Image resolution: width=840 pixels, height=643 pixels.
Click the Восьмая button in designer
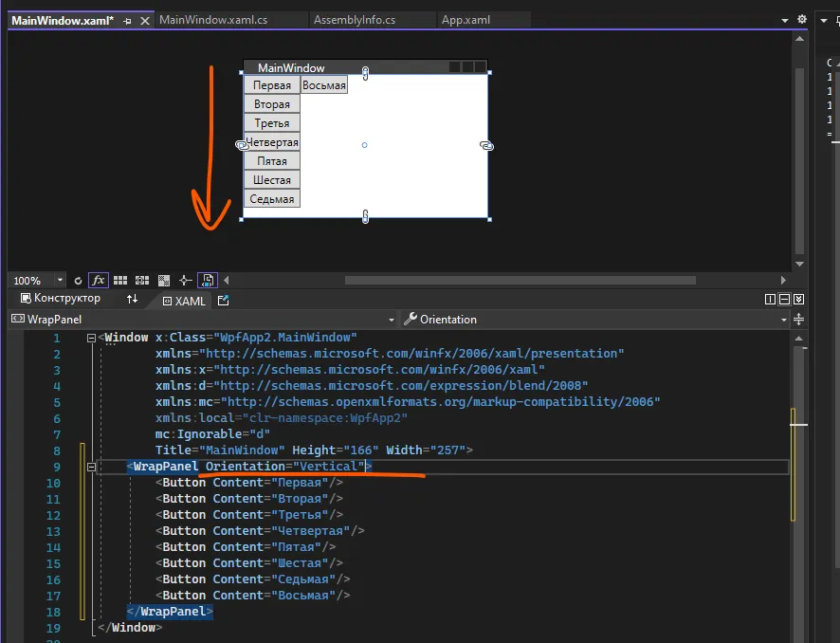(324, 85)
